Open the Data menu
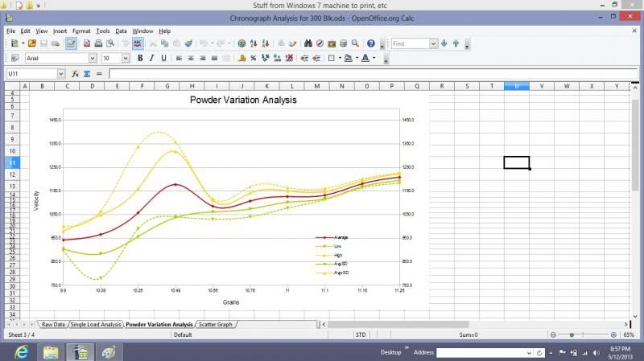644x361 pixels. pos(121,31)
